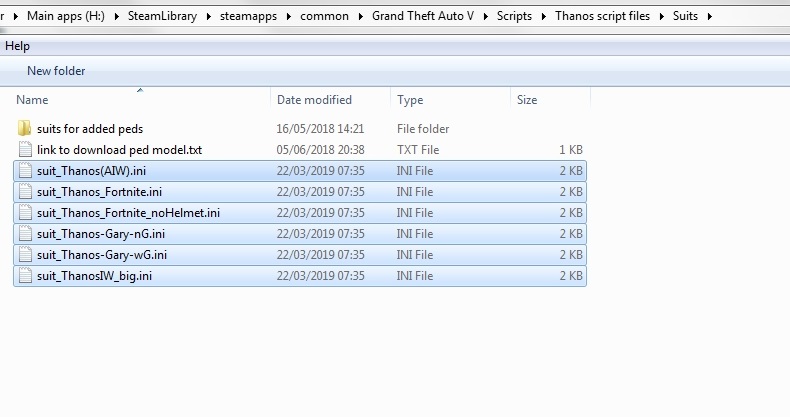Click the suit_Thanos-Gary-nG.ini file icon
790x417 pixels.
[25, 234]
